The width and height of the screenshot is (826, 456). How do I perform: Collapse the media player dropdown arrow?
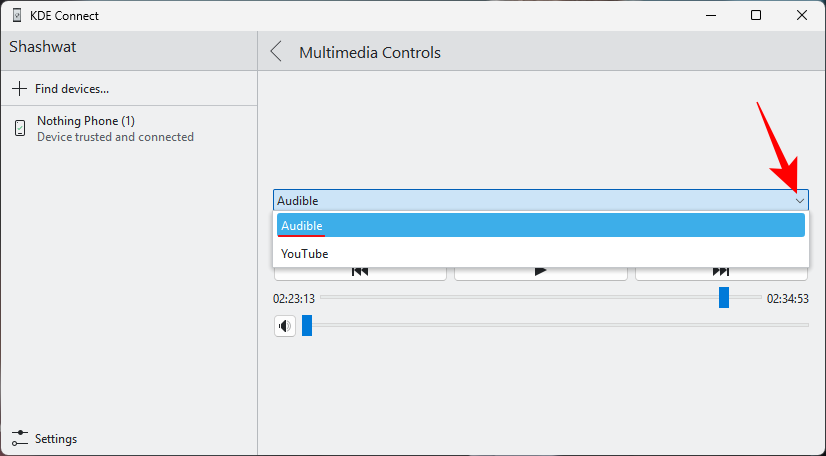pyautogui.click(x=799, y=200)
